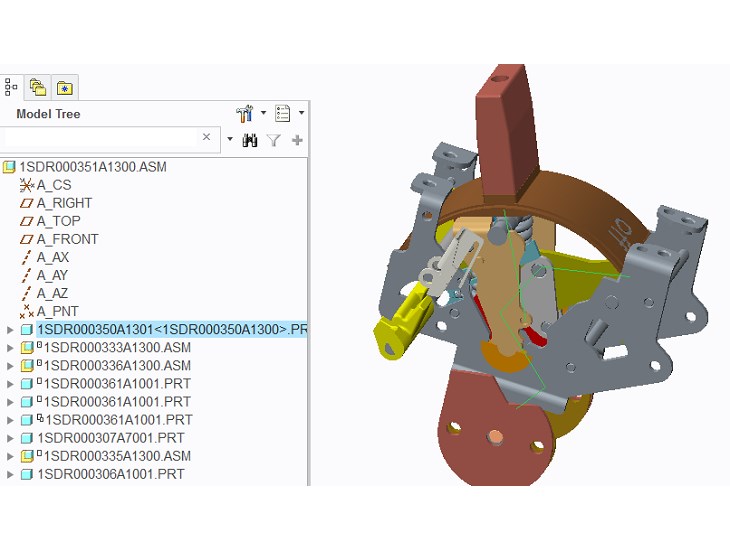Image resolution: width=730 pixels, height=548 pixels.
Task: Click the plus add icon in search bar
Action: 297,140
